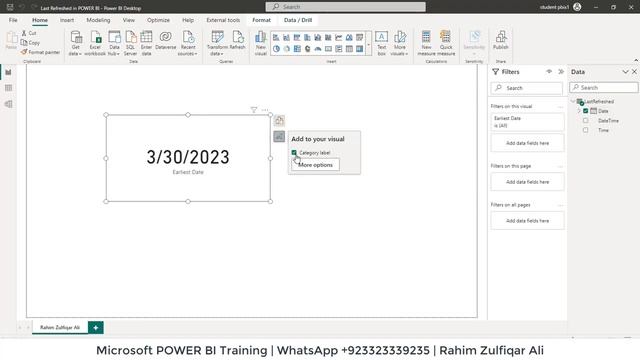Open the Dataverse connector
The image size is (640, 360).
(165, 41)
